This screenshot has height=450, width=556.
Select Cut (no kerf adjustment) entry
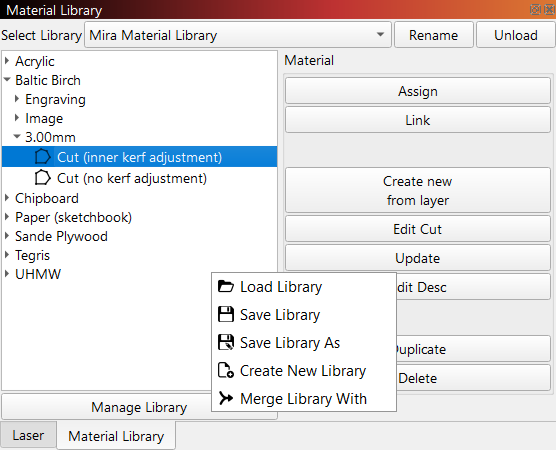click(x=139, y=178)
